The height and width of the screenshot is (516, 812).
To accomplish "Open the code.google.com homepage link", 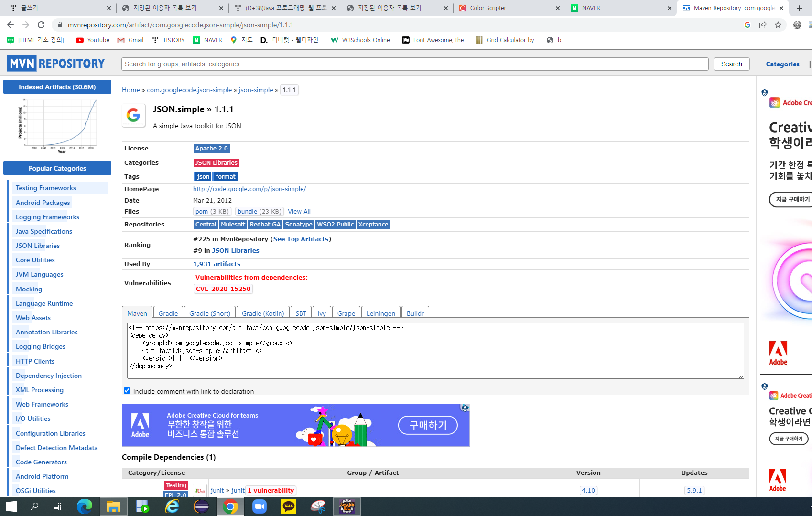I will click(x=249, y=189).
